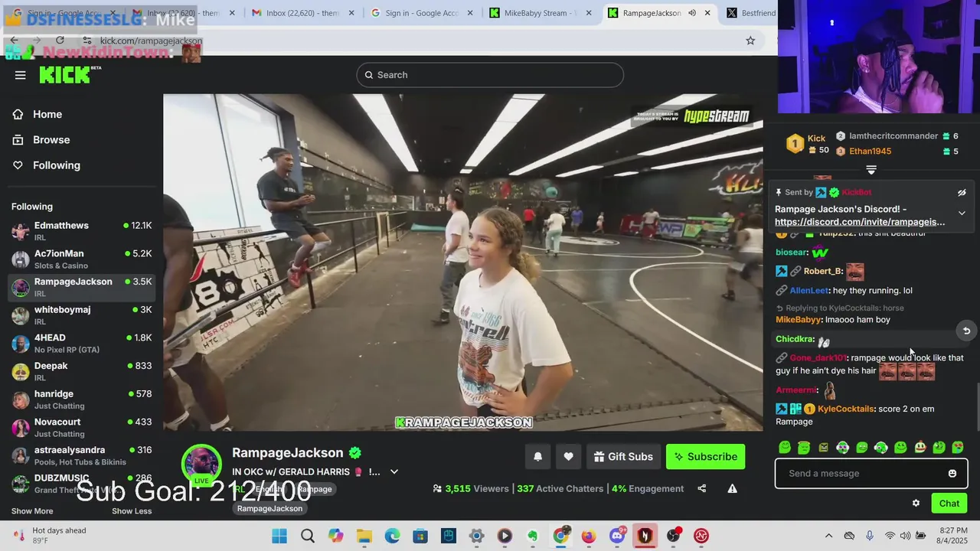Viewport: 980px width, 551px height.
Task: Mute the RampageJackson tab audio icon
Action: click(x=691, y=13)
